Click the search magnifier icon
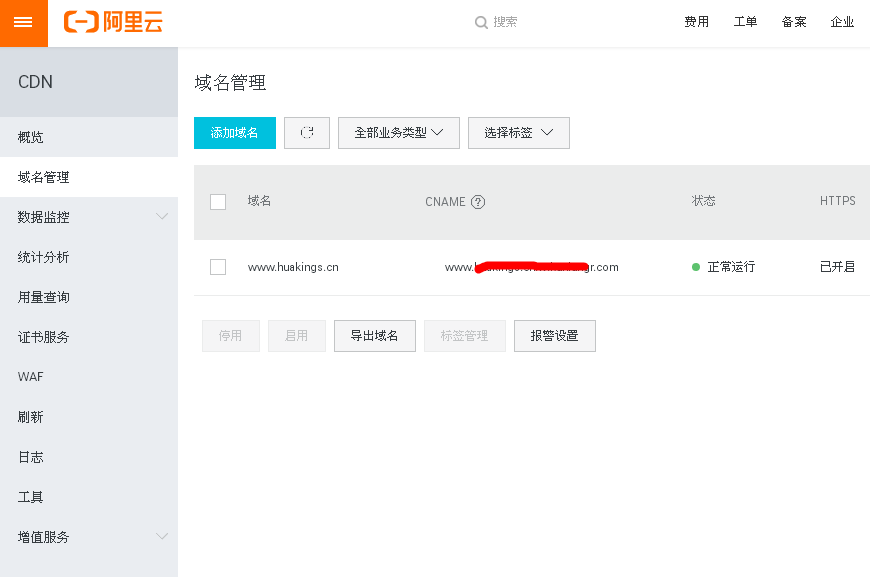The image size is (870, 577). (481, 22)
